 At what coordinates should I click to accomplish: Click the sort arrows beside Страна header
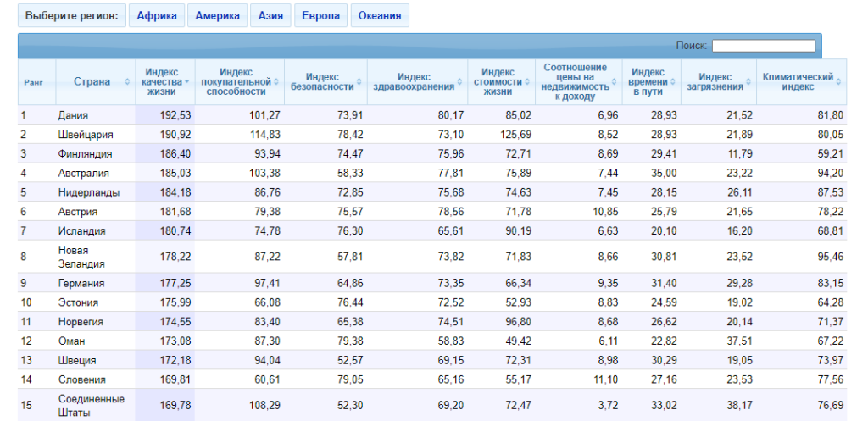[127, 82]
